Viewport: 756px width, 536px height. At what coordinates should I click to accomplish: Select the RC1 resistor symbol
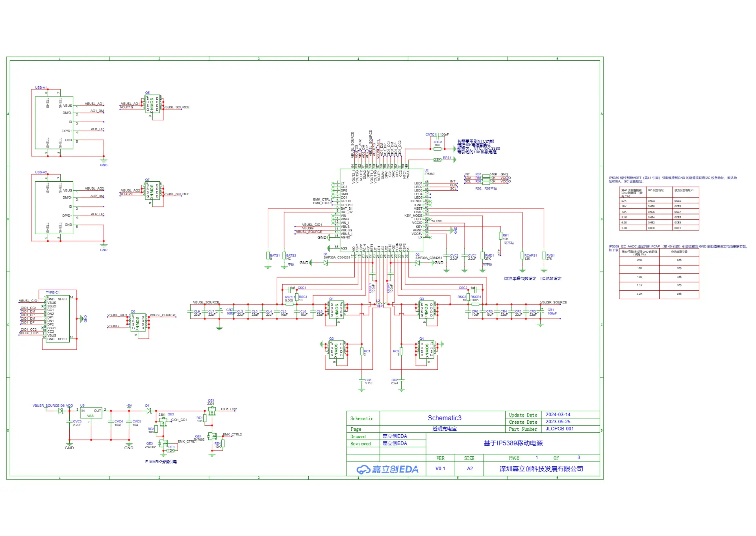362,351
